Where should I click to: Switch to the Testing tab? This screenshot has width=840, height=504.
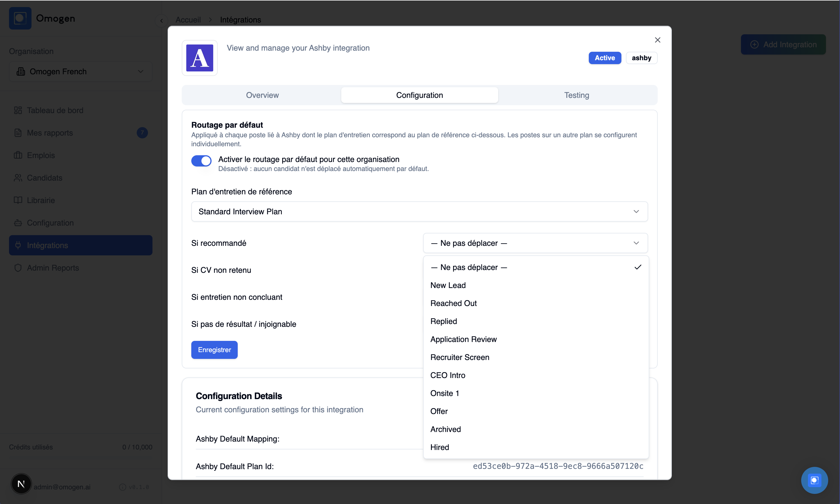tap(576, 95)
